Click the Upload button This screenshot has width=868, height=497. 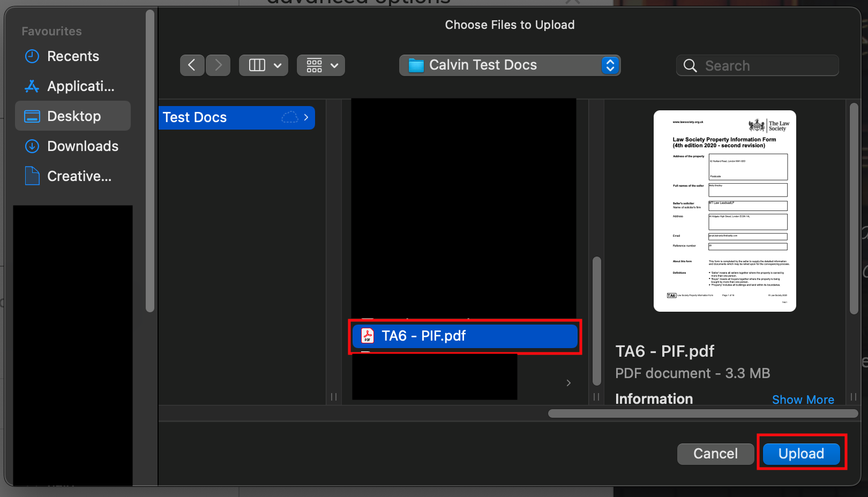pos(801,454)
